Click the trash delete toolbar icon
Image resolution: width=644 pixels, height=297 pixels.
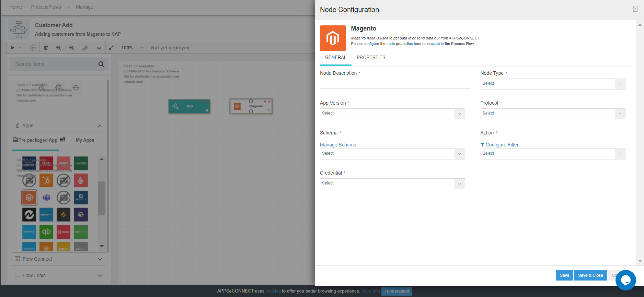coord(46,48)
